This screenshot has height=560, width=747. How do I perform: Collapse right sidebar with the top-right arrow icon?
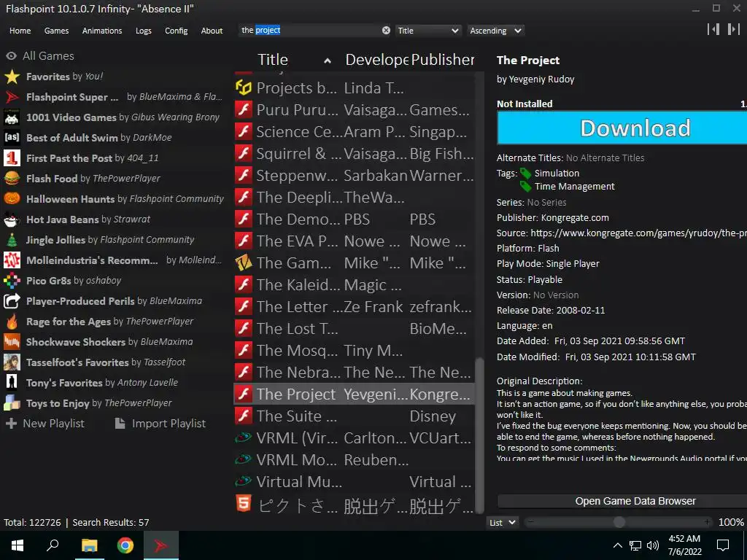734,29
